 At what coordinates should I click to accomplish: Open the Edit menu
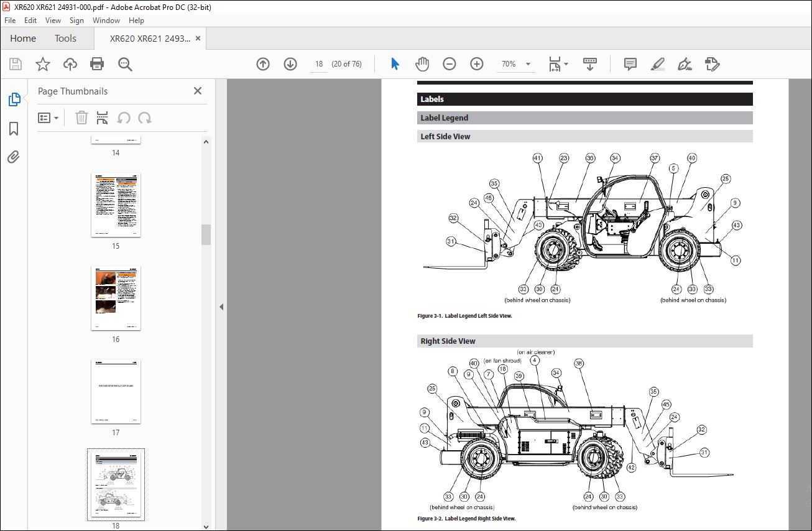pyautogui.click(x=30, y=21)
